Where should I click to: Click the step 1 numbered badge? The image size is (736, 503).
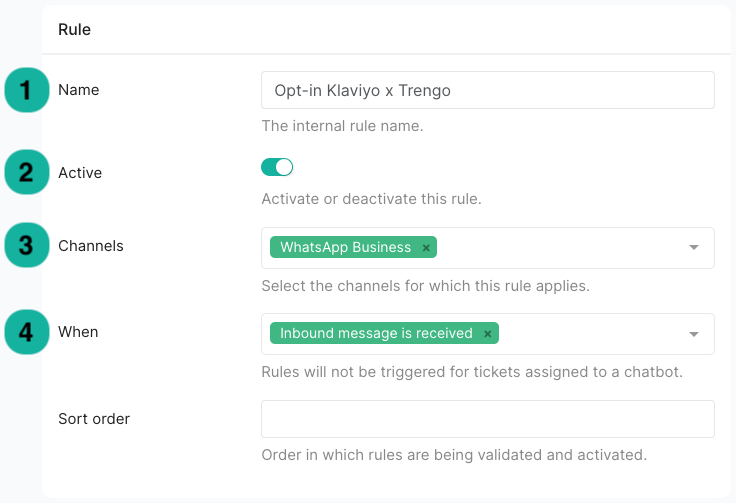tap(27, 90)
